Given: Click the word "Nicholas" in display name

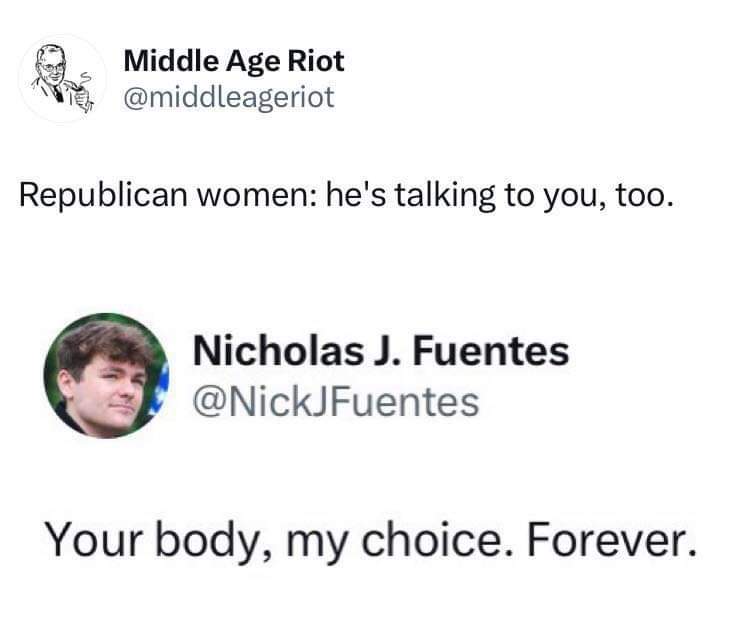Looking at the screenshot, I should coord(278,351).
